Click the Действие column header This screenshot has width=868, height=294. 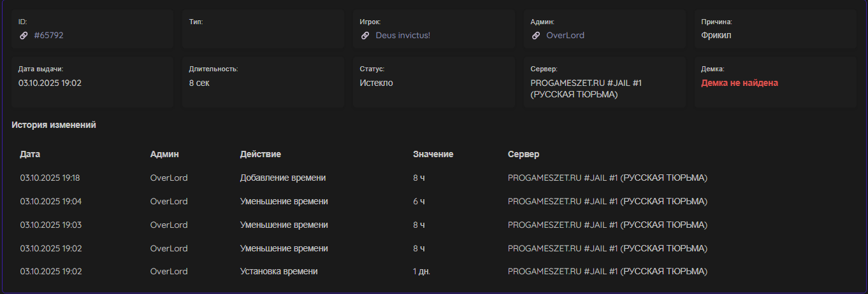(260, 155)
